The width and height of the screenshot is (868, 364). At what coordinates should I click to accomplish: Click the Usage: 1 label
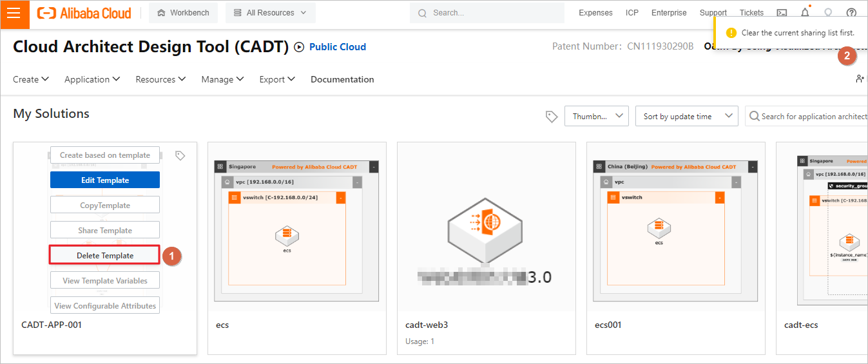(420, 341)
